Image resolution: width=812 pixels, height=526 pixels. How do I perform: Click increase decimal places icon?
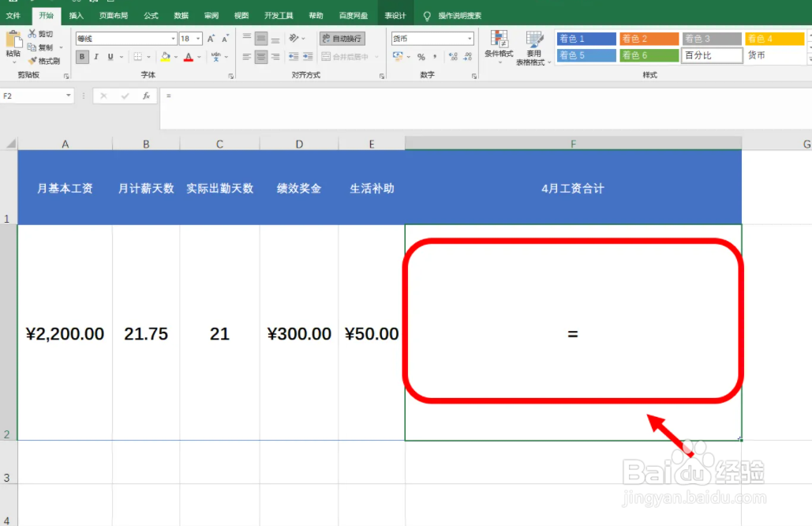(x=452, y=57)
